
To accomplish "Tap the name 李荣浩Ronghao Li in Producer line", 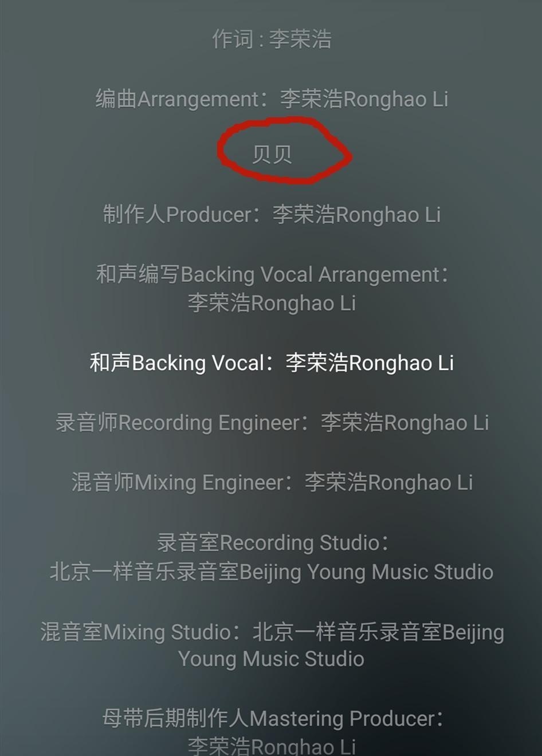I will 356,215.
